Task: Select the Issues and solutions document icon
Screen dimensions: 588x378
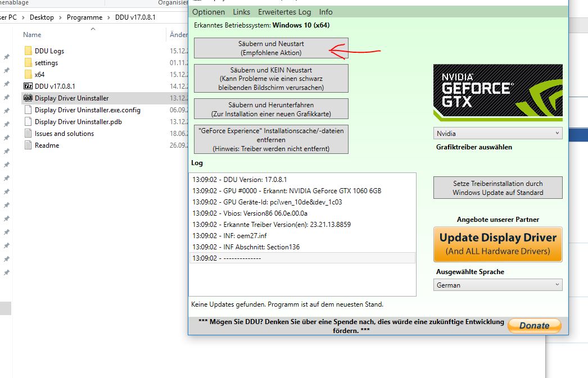Action: click(28, 133)
